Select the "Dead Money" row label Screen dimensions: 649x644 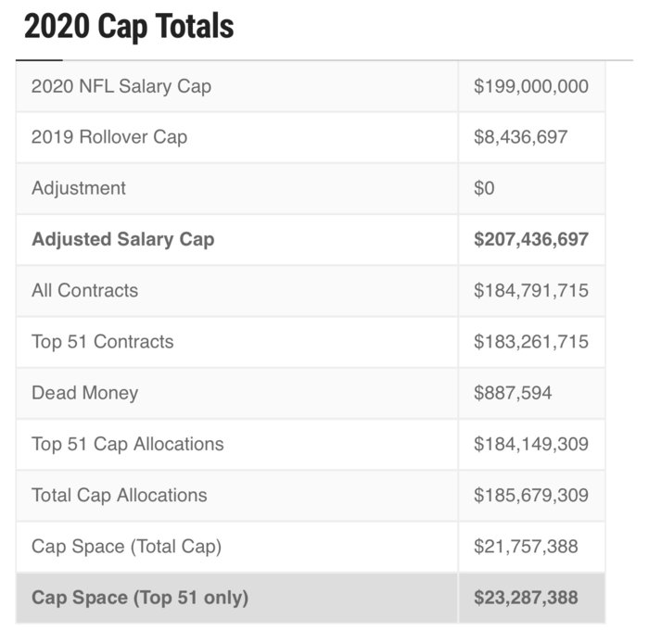point(84,393)
